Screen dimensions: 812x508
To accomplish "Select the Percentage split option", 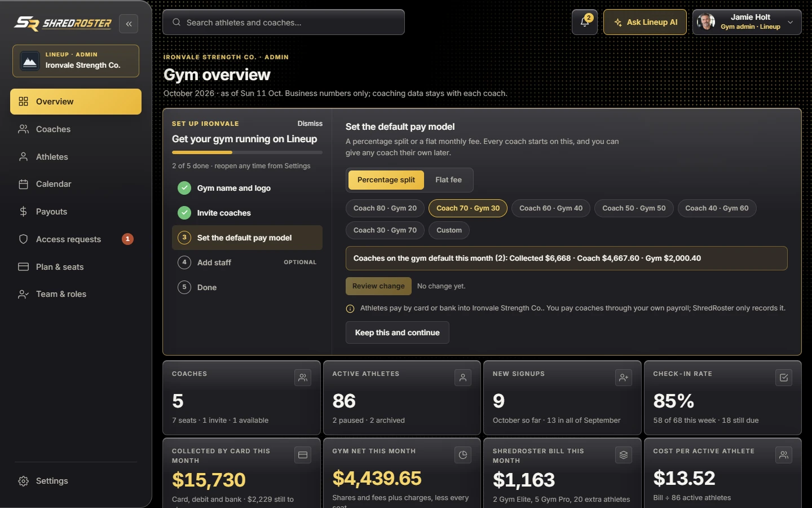I will (x=386, y=180).
